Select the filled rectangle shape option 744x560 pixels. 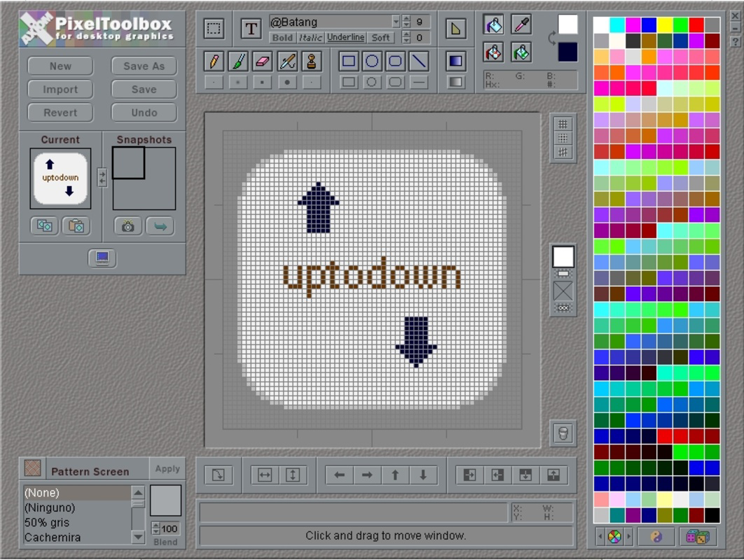[349, 82]
